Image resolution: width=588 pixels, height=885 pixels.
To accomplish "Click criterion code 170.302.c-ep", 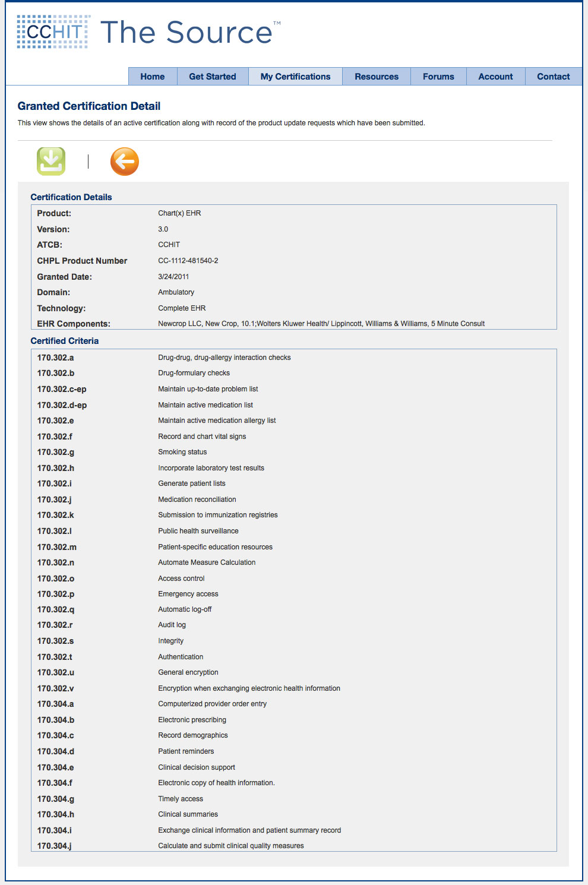I will click(62, 389).
